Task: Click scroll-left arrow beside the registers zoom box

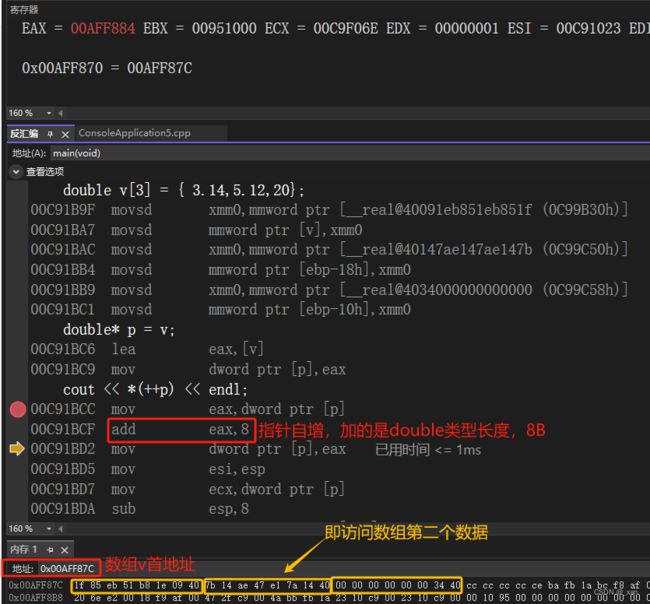Action: coord(61,113)
